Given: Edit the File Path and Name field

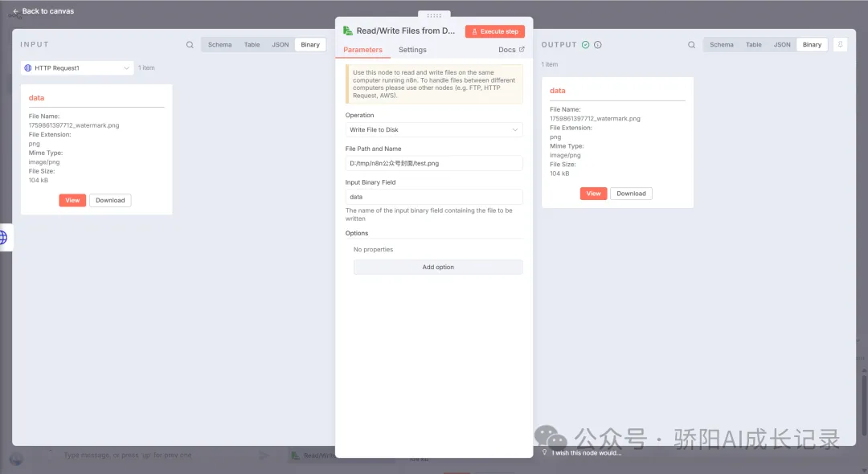Looking at the screenshot, I should (434, 163).
